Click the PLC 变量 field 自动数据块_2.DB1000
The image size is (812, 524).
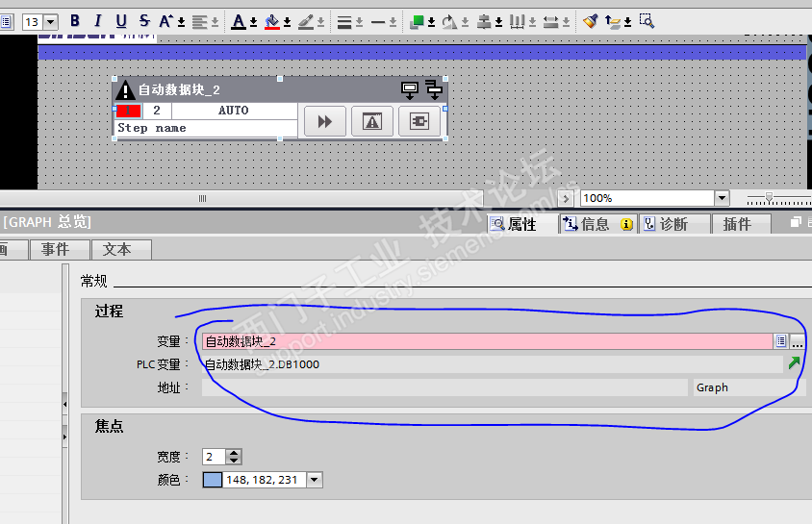(492, 364)
